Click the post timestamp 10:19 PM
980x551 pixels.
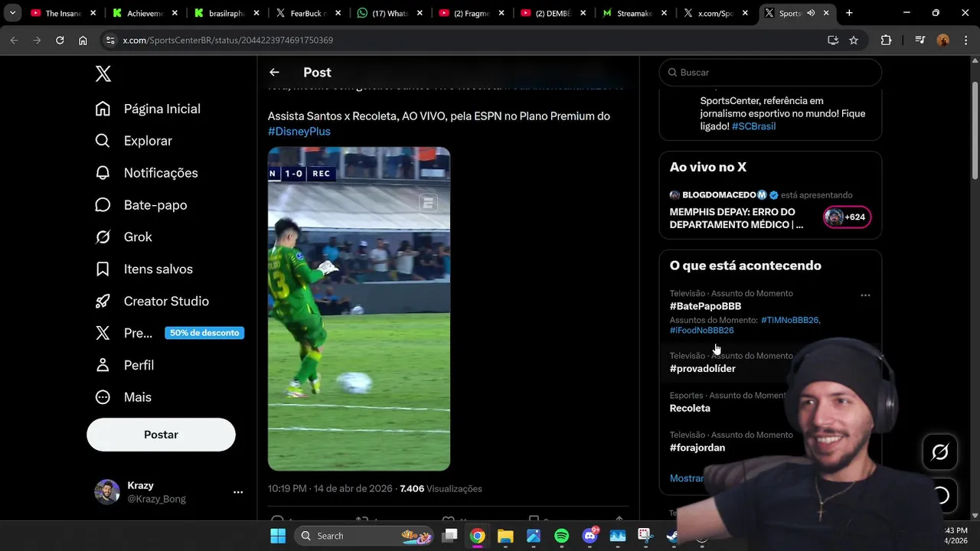[x=330, y=488]
